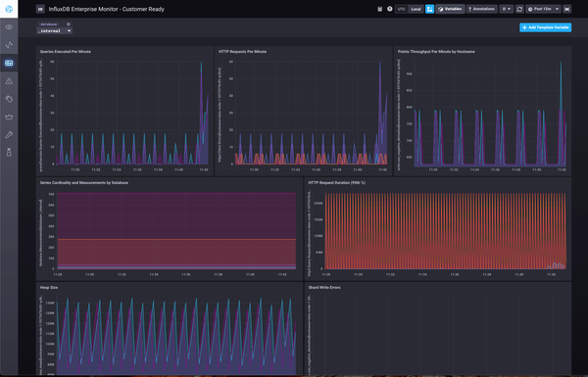The image size is (588, 377).
Task: Open the tag icon in the sidebar
Action: [9, 99]
